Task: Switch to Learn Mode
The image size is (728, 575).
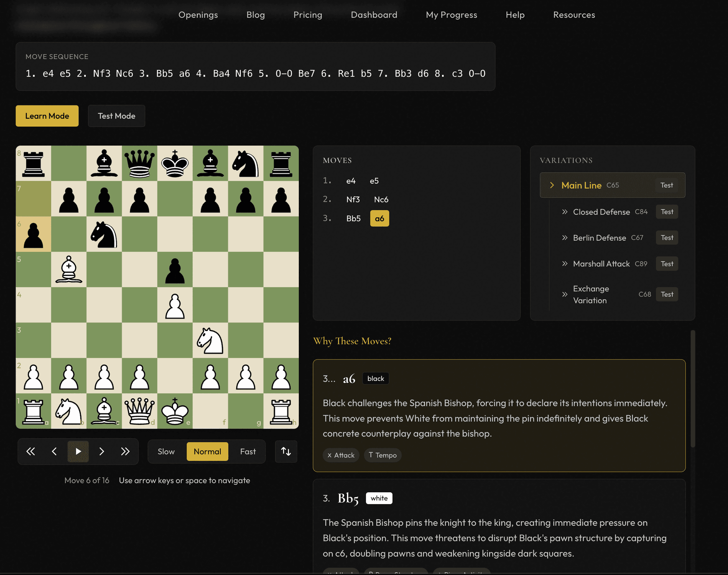Action: 47,116
